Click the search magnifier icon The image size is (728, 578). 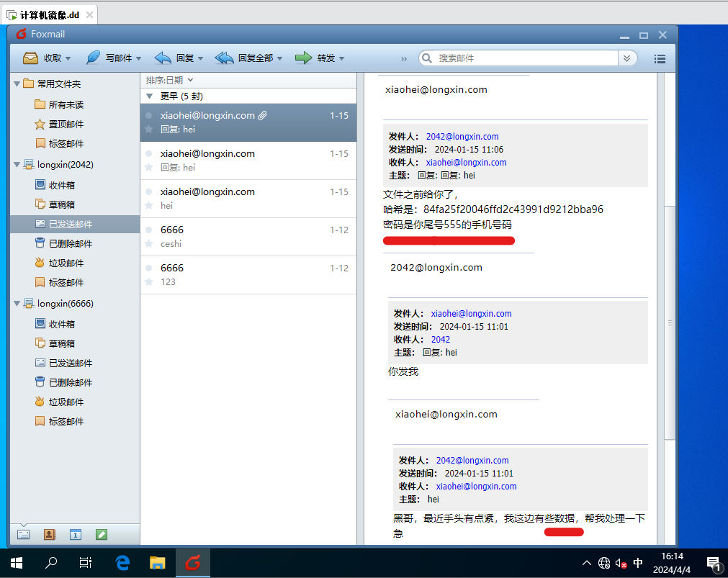pyautogui.click(x=427, y=58)
